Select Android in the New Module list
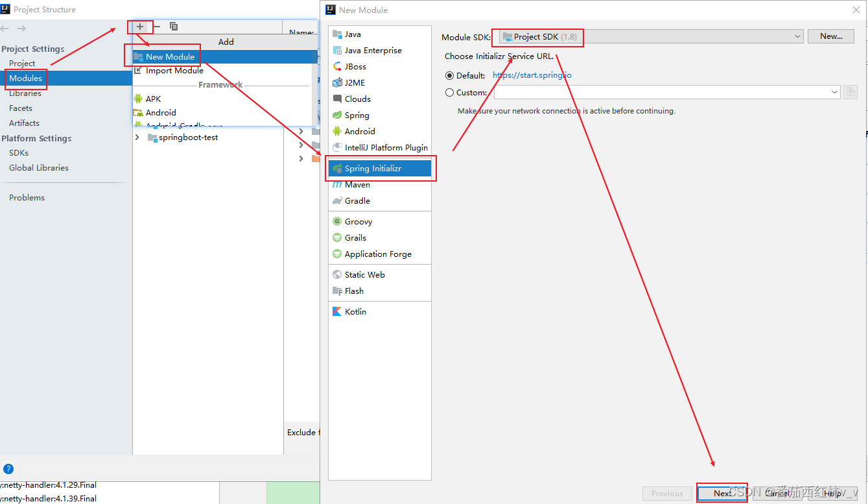 (380, 132)
